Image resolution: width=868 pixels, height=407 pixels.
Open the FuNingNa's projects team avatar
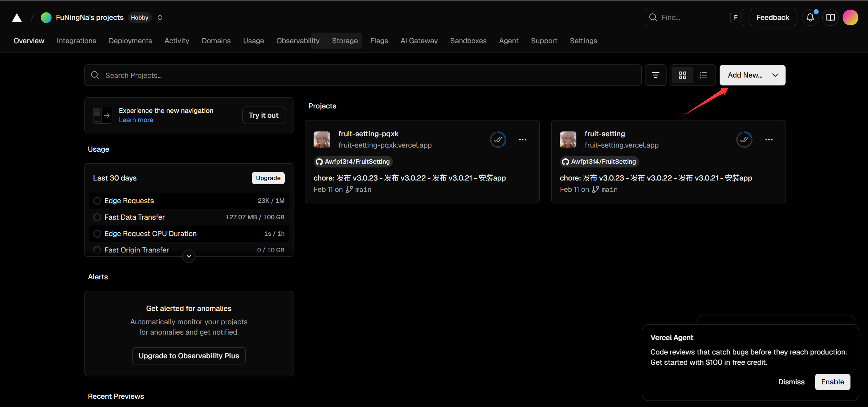(x=46, y=18)
